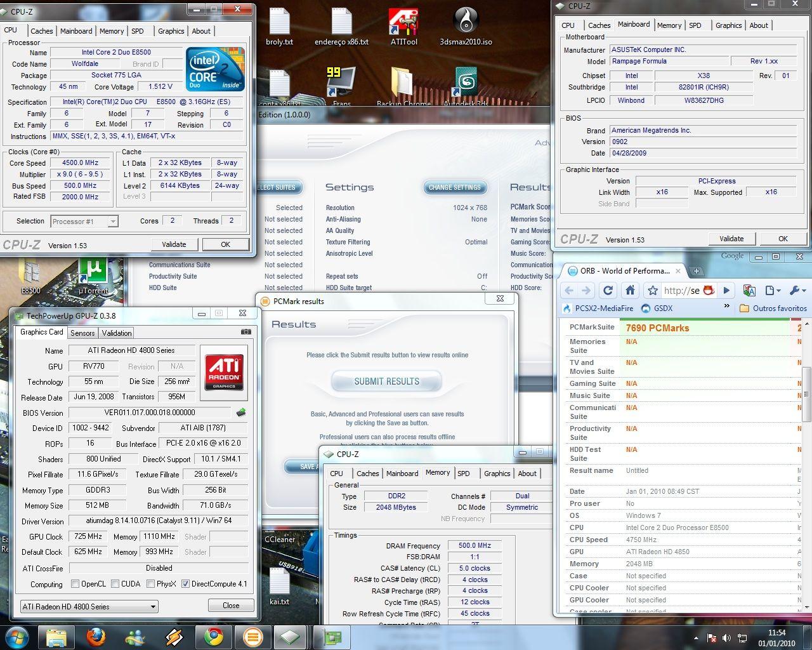
Task: Open Firefox from the taskbar
Action: 96,637
